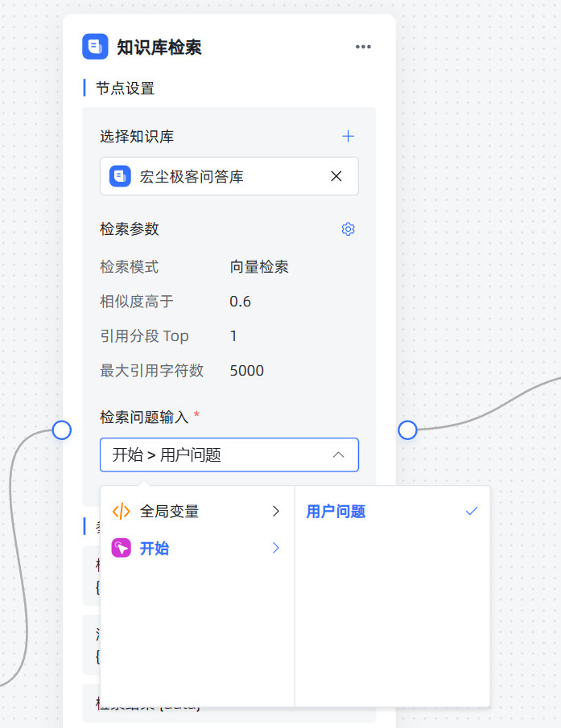Click the blue 知识库检索 node icon
561x728 pixels.
click(x=95, y=47)
